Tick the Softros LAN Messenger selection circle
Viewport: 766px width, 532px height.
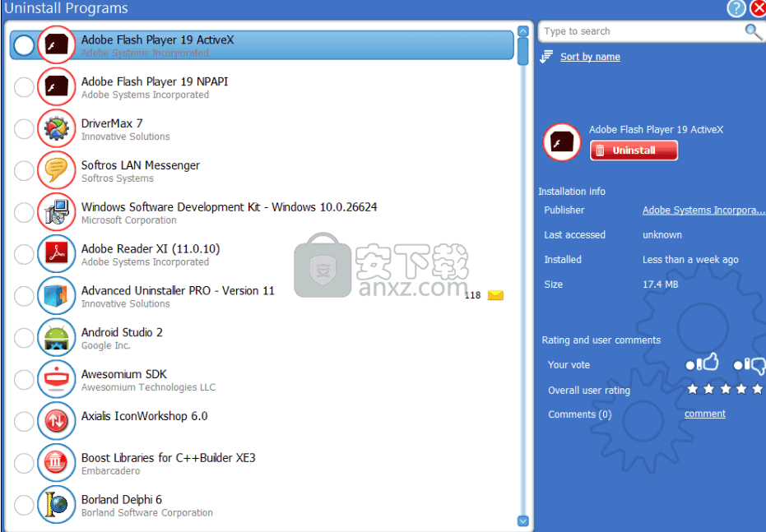pos(24,171)
